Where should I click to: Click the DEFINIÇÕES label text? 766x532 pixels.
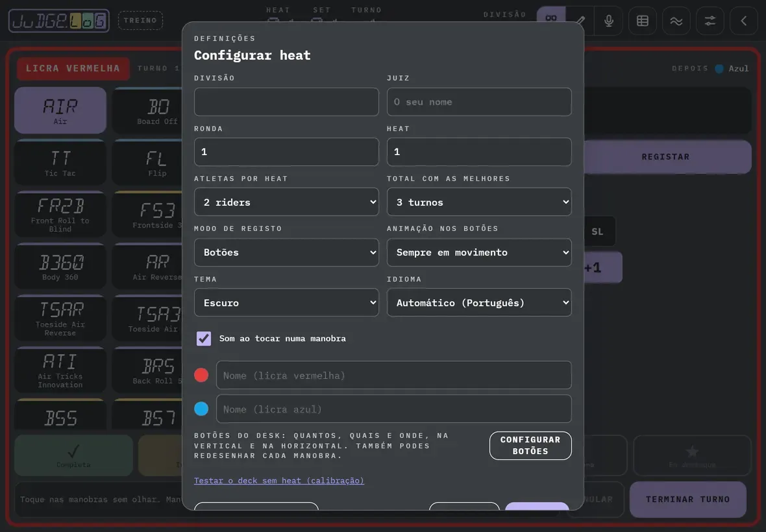click(225, 38)
